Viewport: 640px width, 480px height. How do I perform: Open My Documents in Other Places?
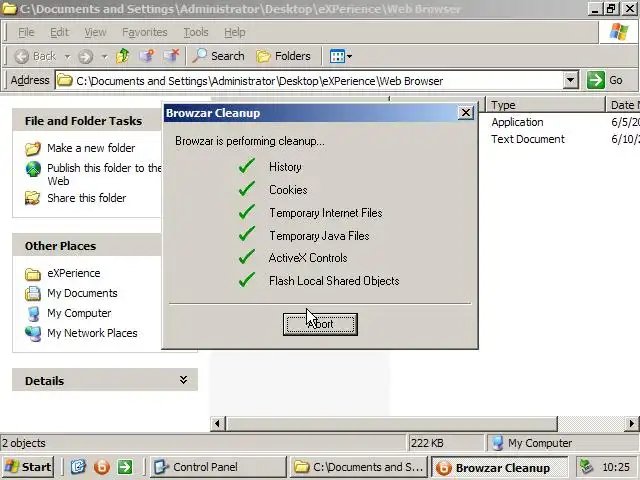coord(82,293)
